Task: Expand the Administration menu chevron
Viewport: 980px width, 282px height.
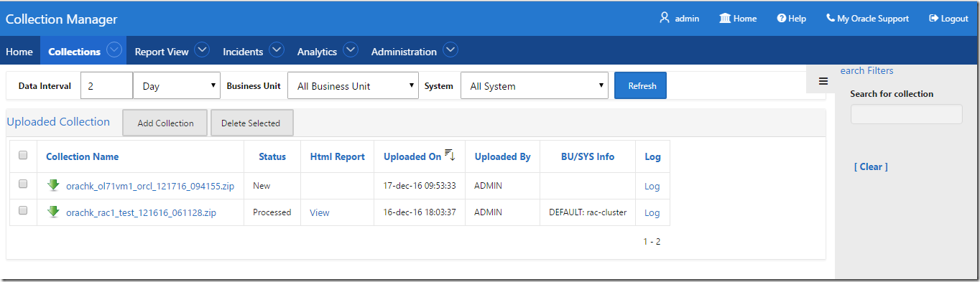Action: coord(450,50)
